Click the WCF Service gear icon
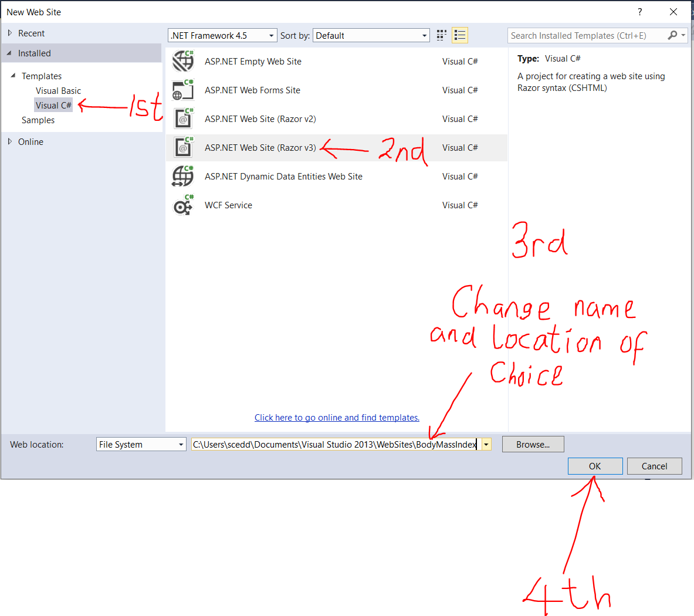Viewport: 694px width, 616px height. [183, 205]
